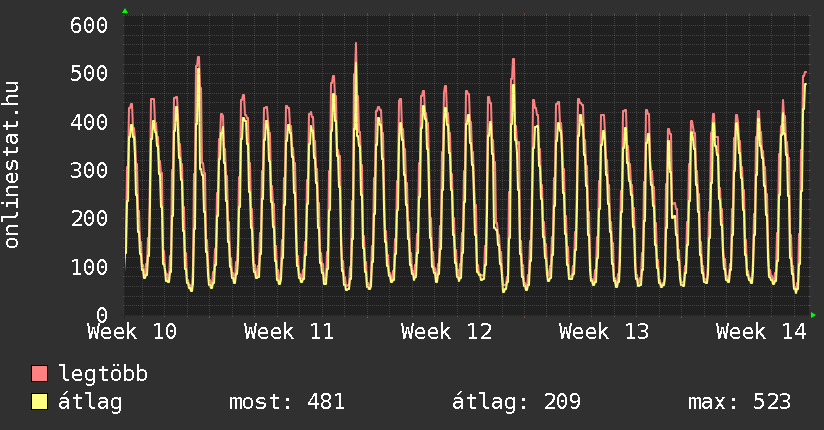Click the legtöbb legend text

click(103, 375)
